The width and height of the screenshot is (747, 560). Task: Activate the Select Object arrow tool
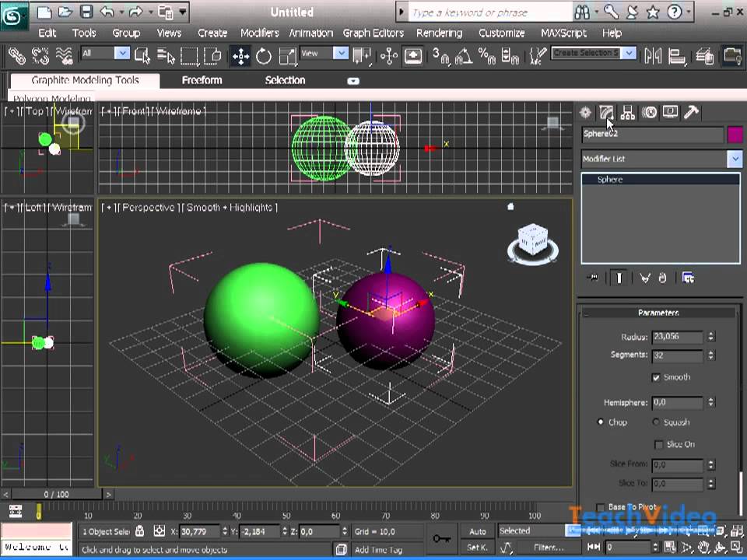[142, 56]
